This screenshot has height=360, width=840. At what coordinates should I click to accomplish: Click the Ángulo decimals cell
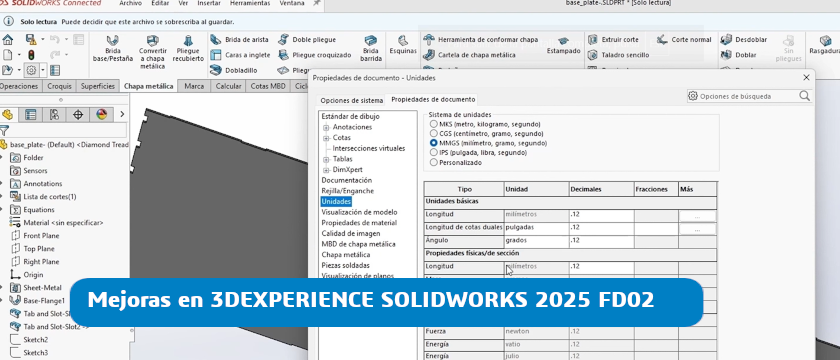coord(601,241)
